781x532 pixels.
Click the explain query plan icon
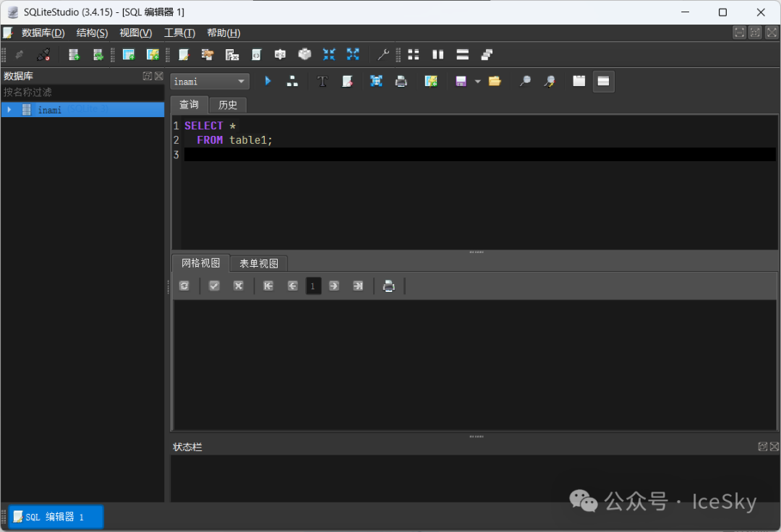(x=292, y=82)
